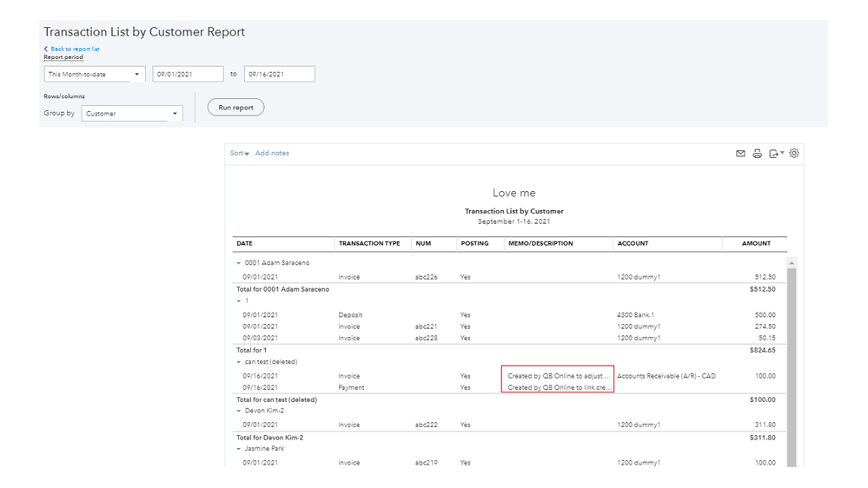
Task: Click the start date field 09/01/2021
Action: click(x=188, y=75)
